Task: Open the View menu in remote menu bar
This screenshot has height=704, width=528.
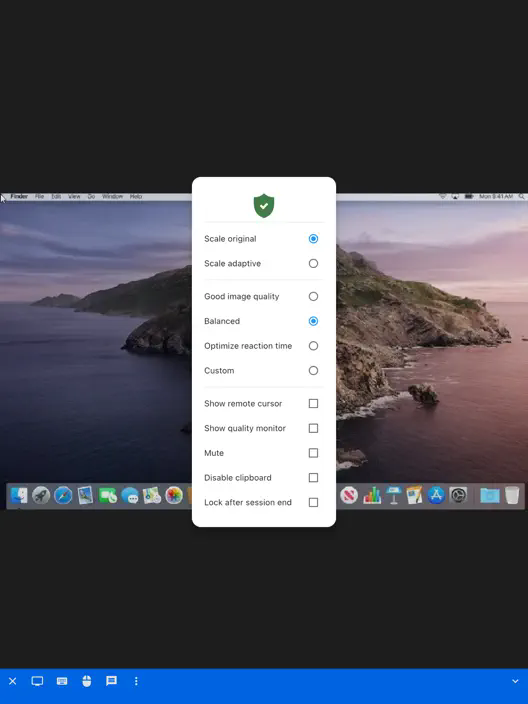Action: [74, 196]
